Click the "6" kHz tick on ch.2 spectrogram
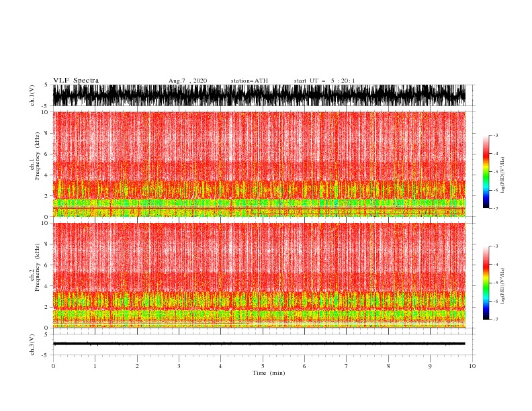This screenshot has height=411, width=532. (47, 265)
